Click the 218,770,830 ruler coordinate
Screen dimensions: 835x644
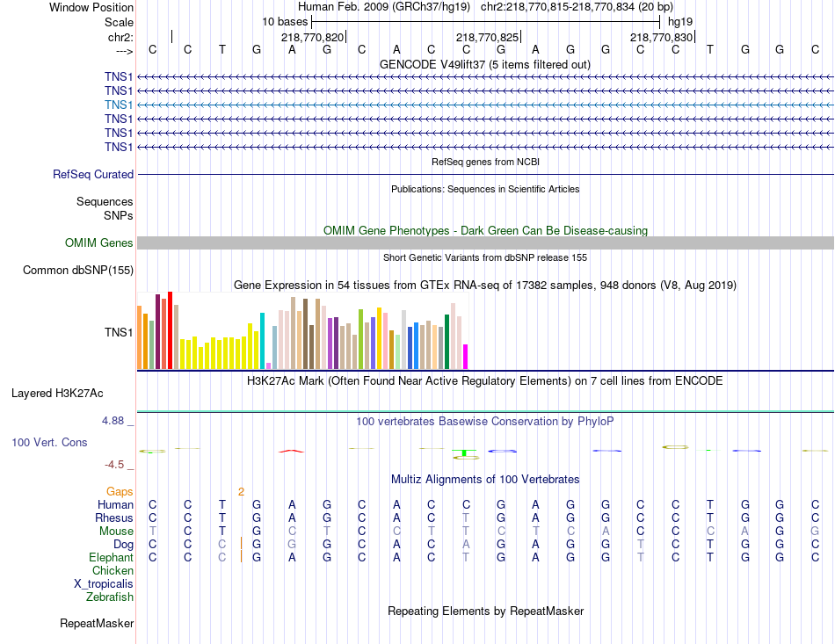click(661, 37)
